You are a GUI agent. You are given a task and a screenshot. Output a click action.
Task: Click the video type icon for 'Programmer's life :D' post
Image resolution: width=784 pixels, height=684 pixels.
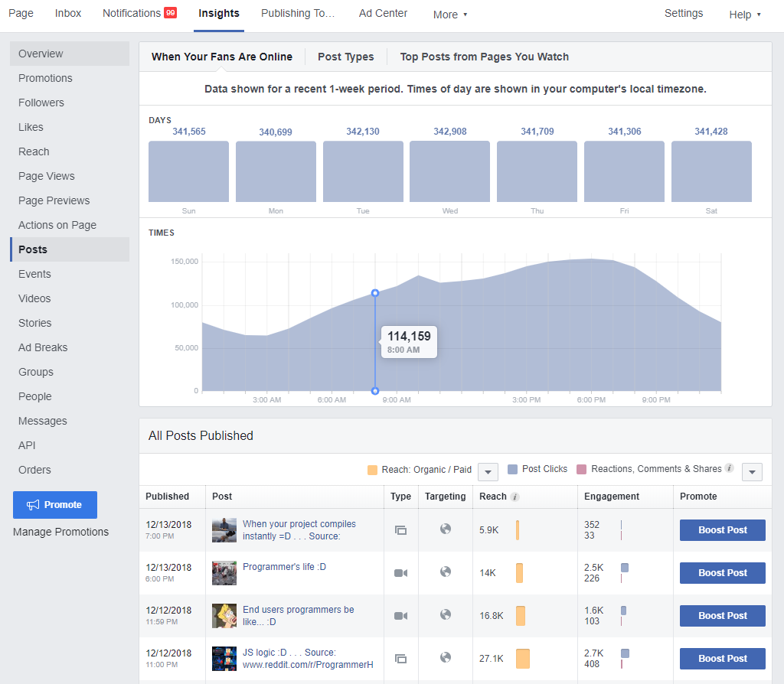(400, 572)
